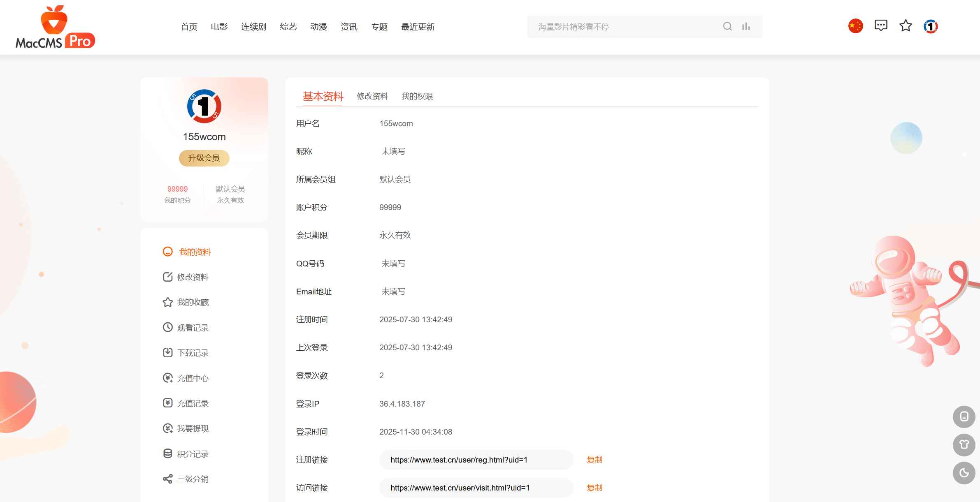The width and height of the screenshot is (980, 502).
Task: Click the ranking chart icon beside search
Action: 746,26
